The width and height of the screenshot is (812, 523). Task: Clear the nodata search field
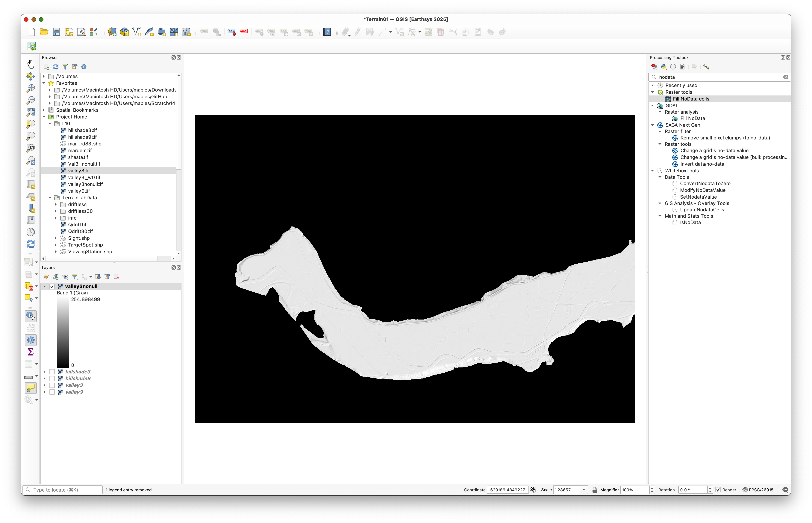(x=785, y=77)
